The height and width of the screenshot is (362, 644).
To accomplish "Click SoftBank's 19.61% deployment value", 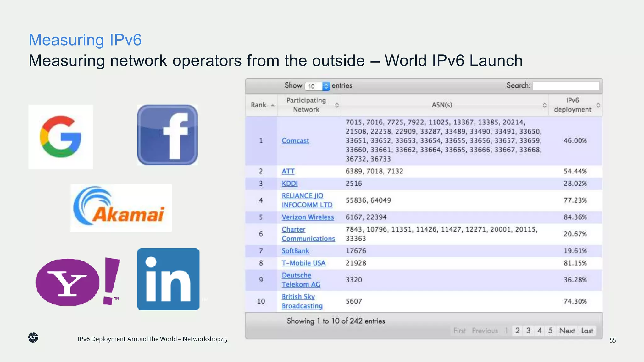I will point(575,251).
